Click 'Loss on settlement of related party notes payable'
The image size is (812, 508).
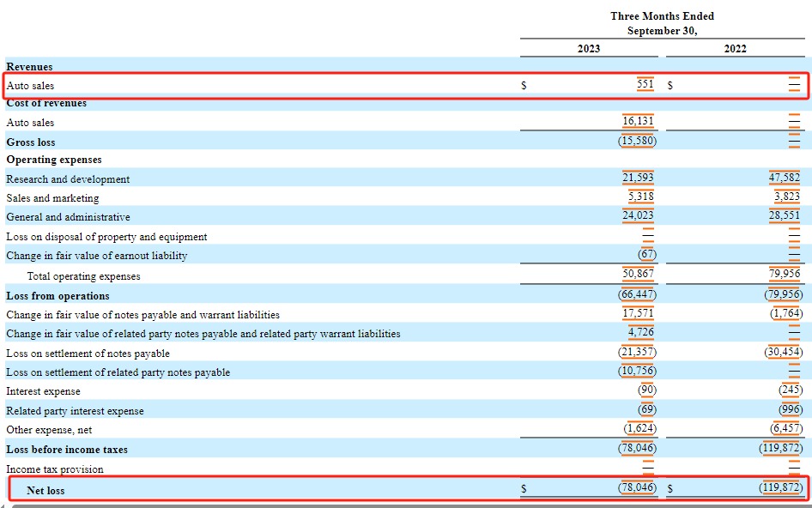[118, 372]
